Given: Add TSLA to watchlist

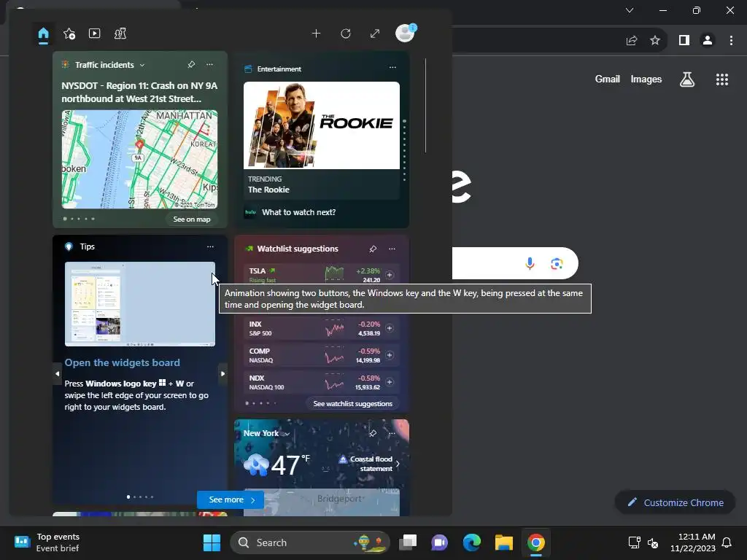Looking at the screenshot, I should [390, 275].
